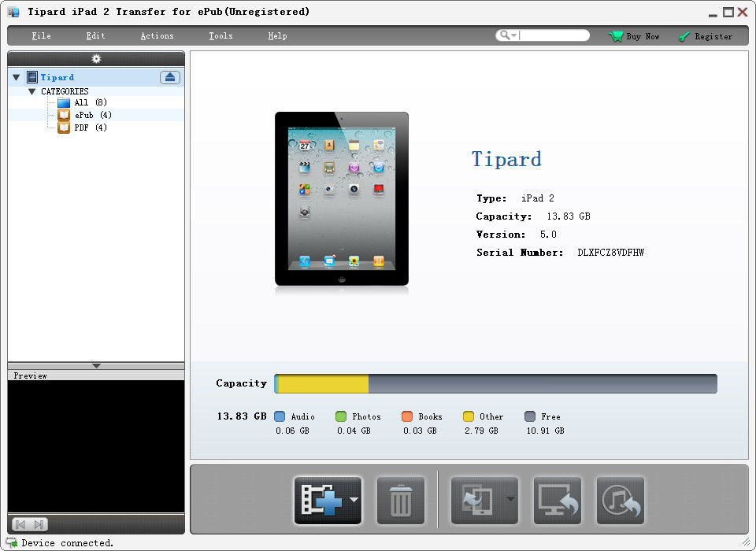Viewport: 756px width, 551px height.
Task: Maximize the window
Action: coord(728,13)
